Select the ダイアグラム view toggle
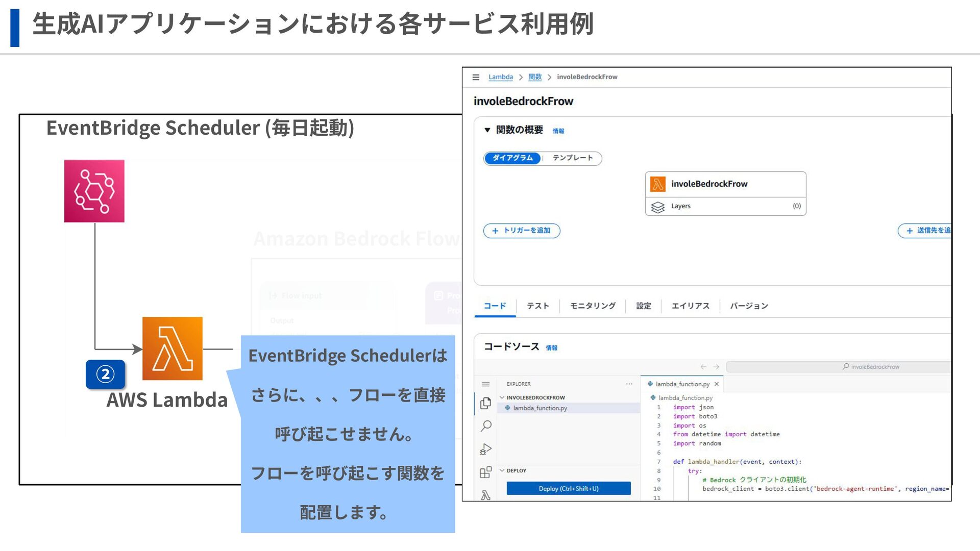 click(512, 158)
